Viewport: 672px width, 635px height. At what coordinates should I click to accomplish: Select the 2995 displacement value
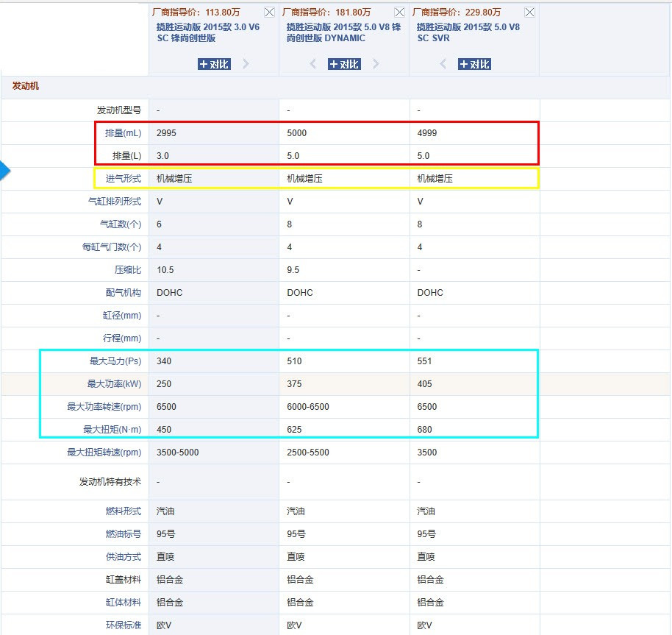point(166,133)
